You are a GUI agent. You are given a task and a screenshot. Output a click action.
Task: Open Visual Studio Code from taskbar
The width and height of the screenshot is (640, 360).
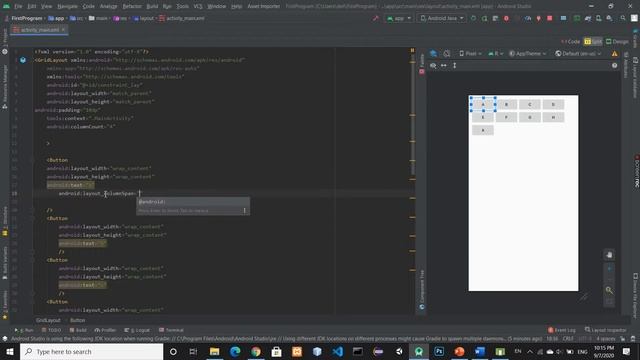pyautogui.click(x=338, y=351)
